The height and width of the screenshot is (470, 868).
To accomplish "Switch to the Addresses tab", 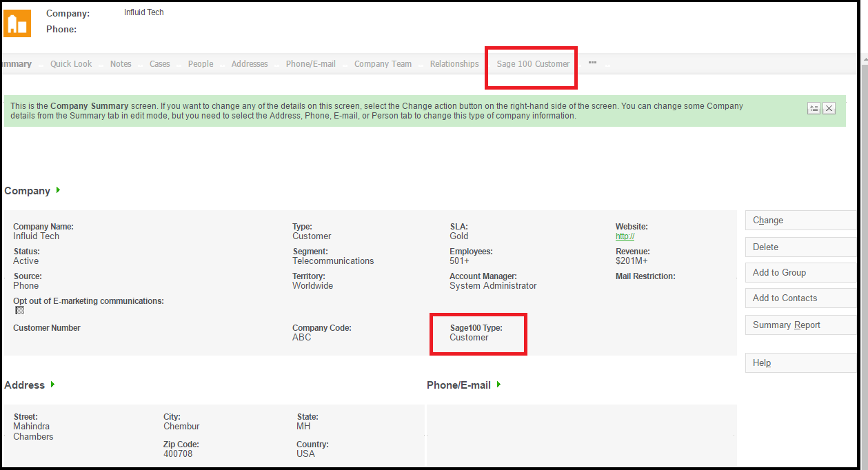I will coord(250,64).
